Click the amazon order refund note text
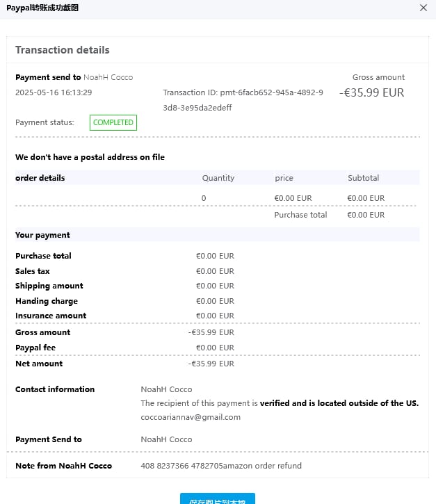 [221, 466]
